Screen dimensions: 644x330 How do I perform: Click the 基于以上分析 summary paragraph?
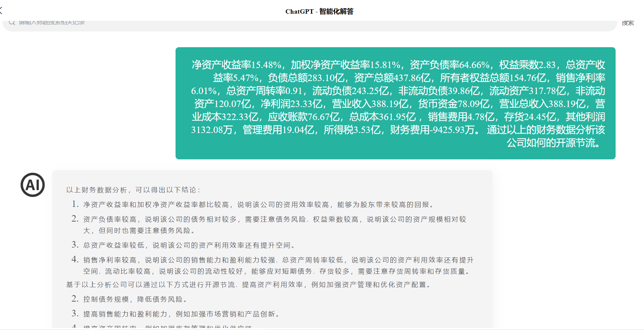(x=248, y=285)
